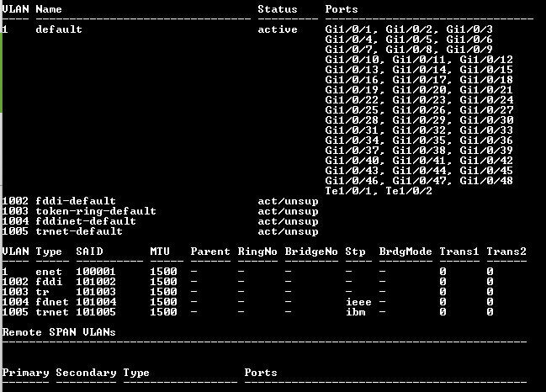The height and width of the screenshot is (392, 546).
Task: Click the 'fddi' type value for VLAN 1002
Action: coord(49,282)
